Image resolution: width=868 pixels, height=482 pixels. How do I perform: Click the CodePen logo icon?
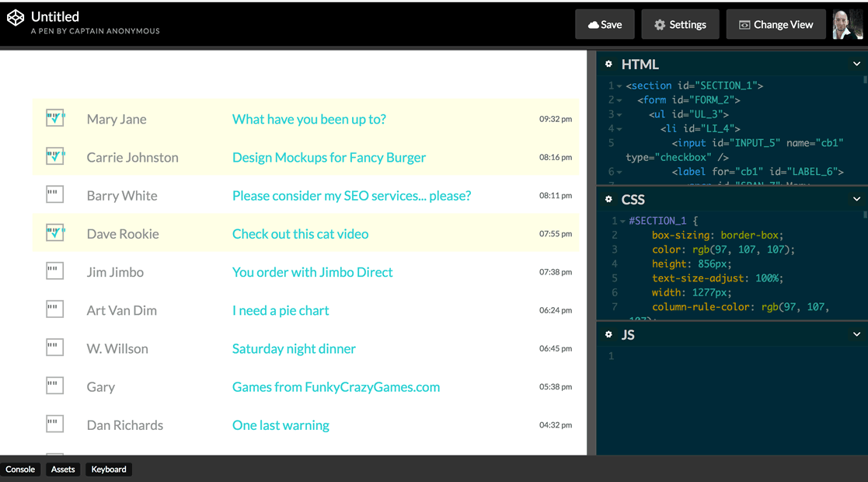(16, 18)
